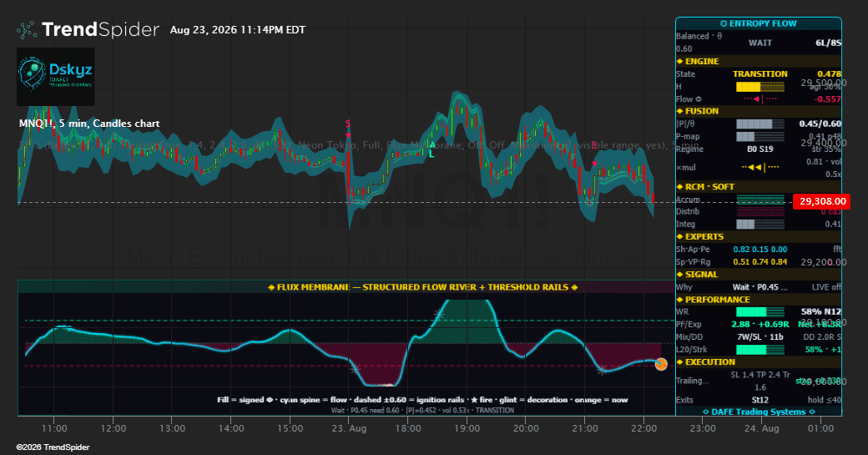Click the SL 1.4 TP 2.4 Tr 1.6 setting
Image resolution: width=868 pixels, height=455 pixels.
(x=760, y=381)
